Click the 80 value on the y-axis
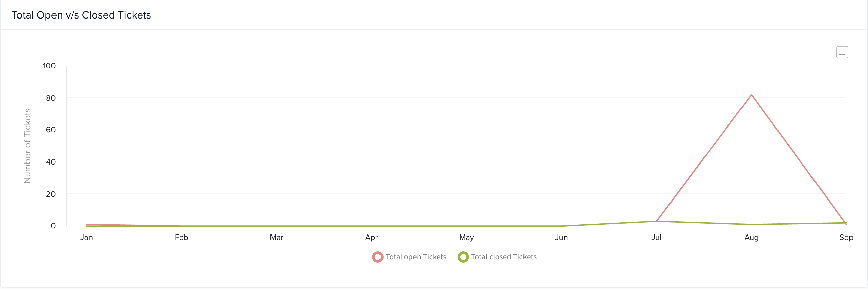 51,98
